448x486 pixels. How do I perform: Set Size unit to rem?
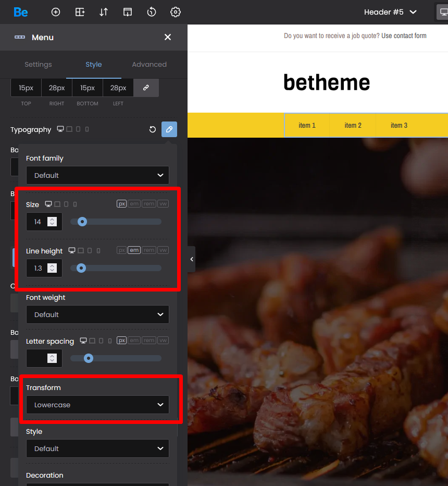tap(149, 204)
